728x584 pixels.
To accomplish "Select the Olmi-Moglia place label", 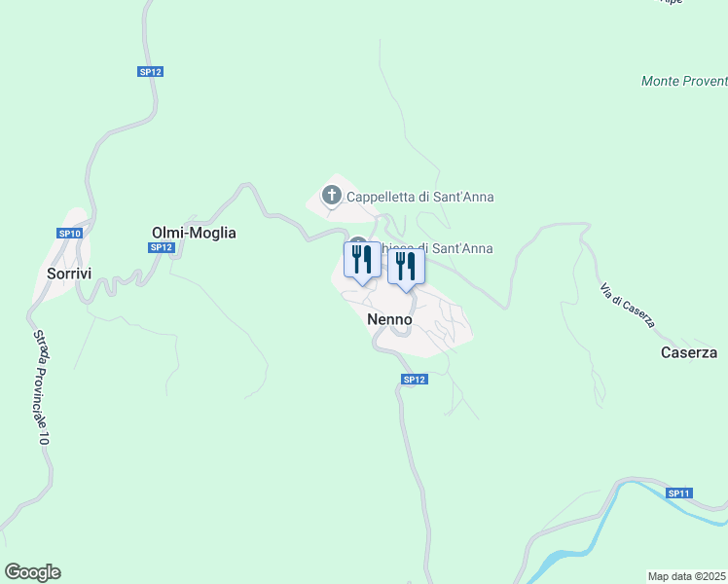I will [x=194, y=233].
